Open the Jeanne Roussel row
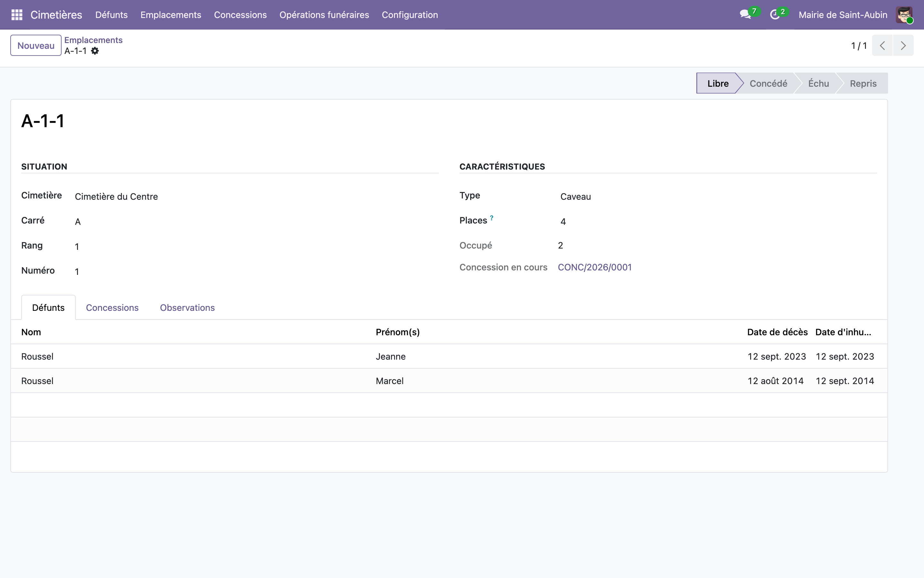 click(449, 356)
